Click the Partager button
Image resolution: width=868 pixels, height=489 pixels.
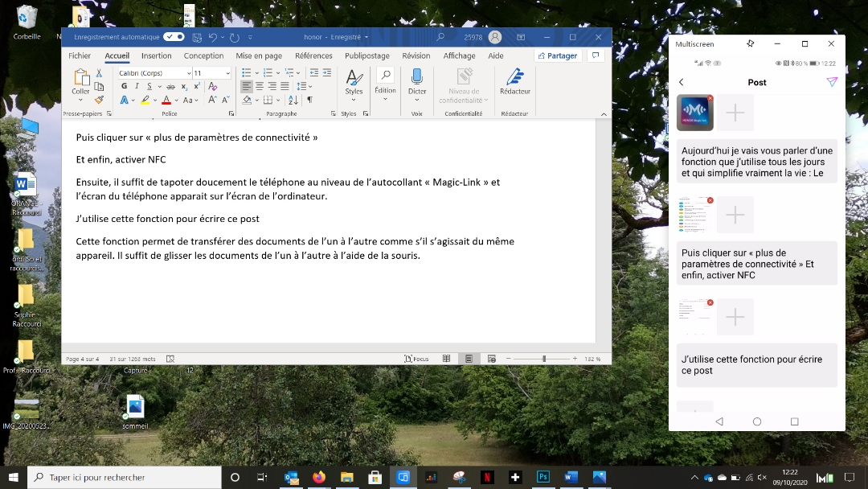(557, 55)
